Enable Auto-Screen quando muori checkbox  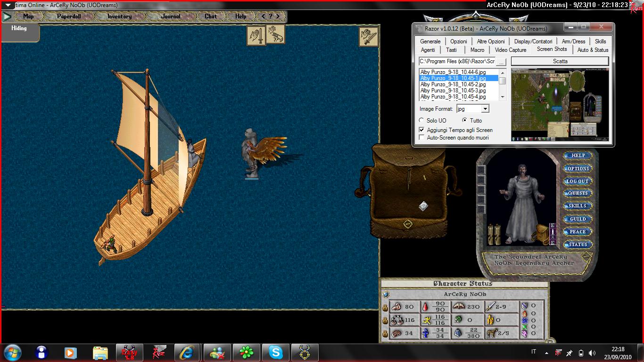421,138
